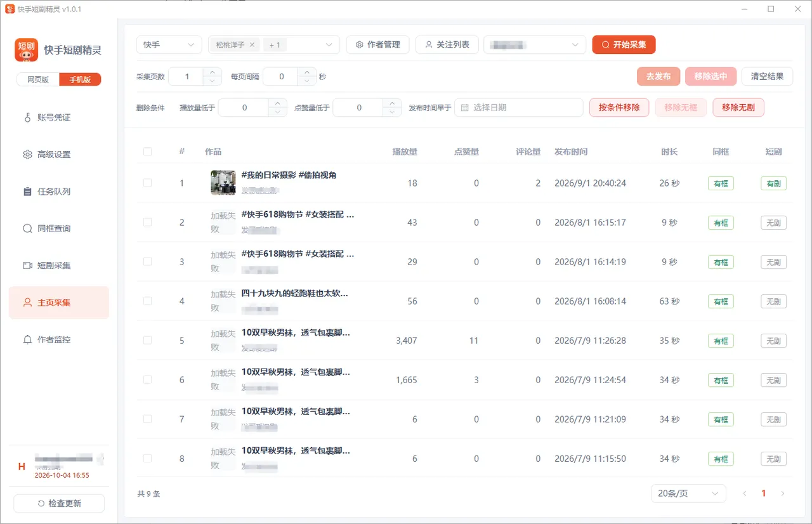Screen dimensions: 812x524
Task: Click the clipboard icon beside 任务队列
Action: point(27,192)
